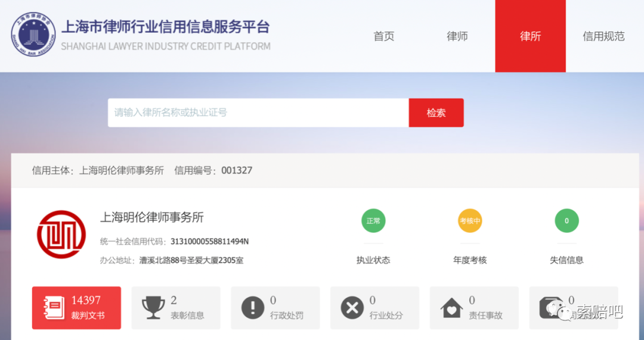644x340 pixels.
Task: Click the credit code 31310000558811494N
Action: point(209,241)
